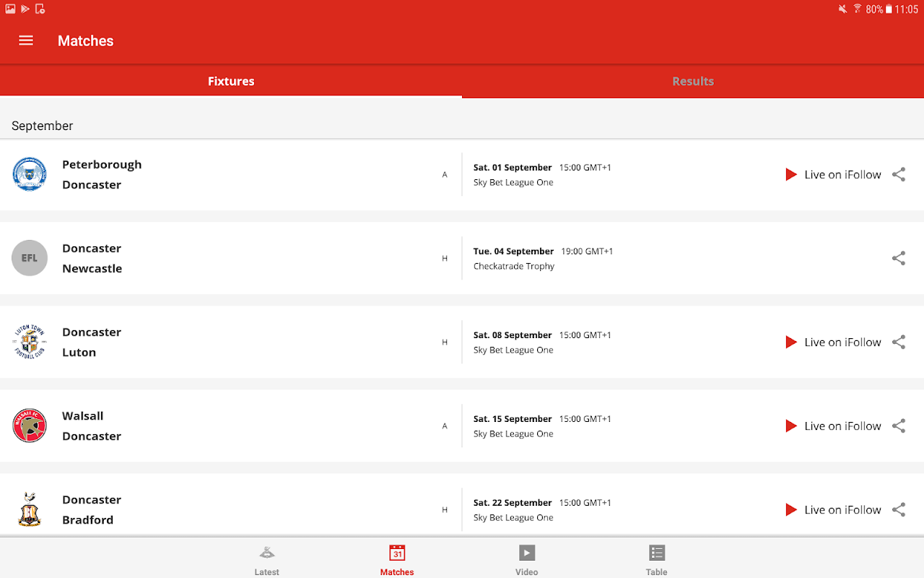
Task: Select the Peterborough team name
Action: click(x=102, y=164)
